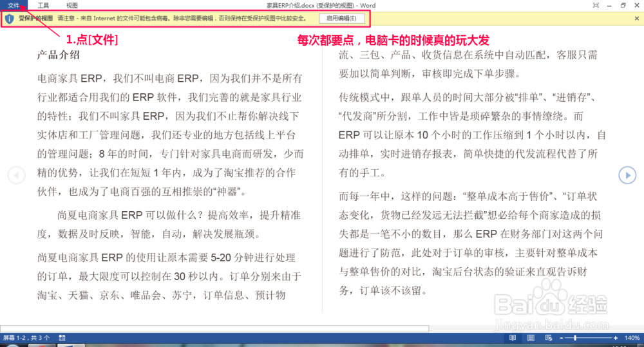Click the horizontal scrollbar under the document
This screenshot has width=644, height=347.
[x=214, y=328]
